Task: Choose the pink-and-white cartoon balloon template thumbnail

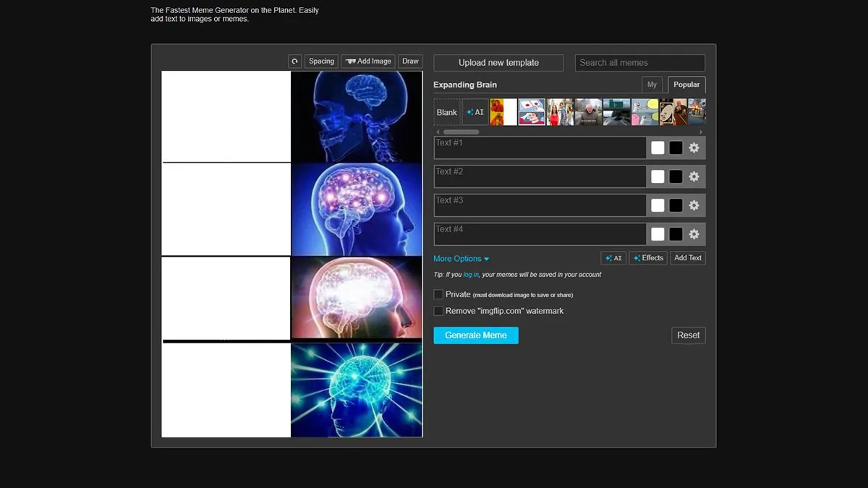Action: click(644, 112)
